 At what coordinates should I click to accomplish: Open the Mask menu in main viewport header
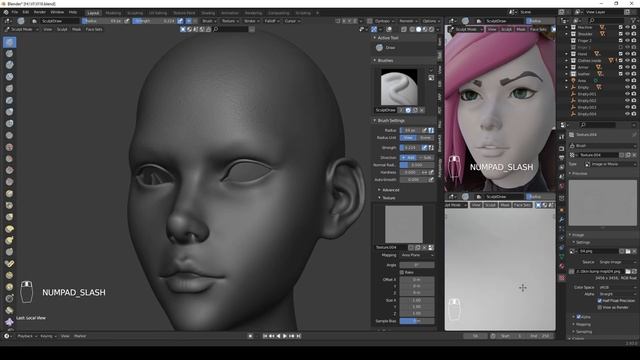76,29
